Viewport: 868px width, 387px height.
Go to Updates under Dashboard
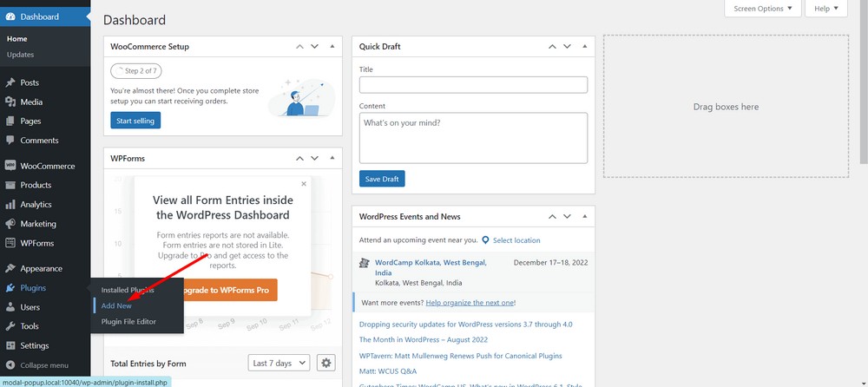20,55
